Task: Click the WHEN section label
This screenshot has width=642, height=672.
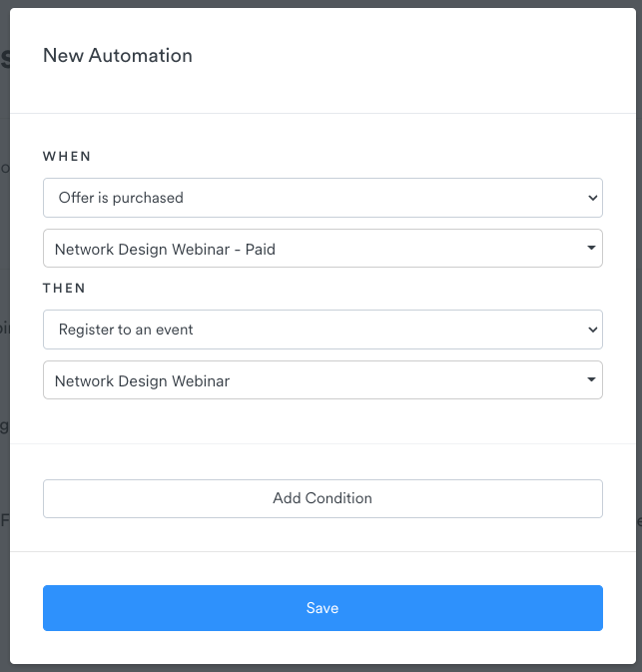Action: [x=67, y=157]
